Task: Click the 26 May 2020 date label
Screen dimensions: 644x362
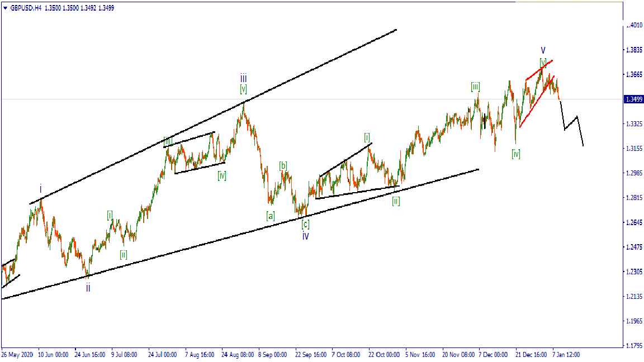Action: tap(18, 355)
